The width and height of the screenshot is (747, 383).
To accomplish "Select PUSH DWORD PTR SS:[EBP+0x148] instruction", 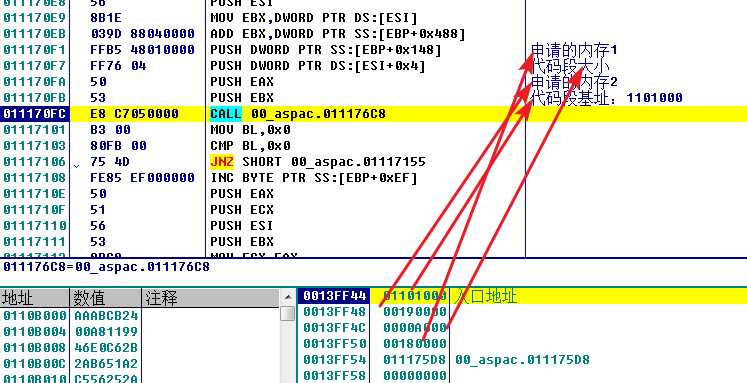I will click(326, 50).
